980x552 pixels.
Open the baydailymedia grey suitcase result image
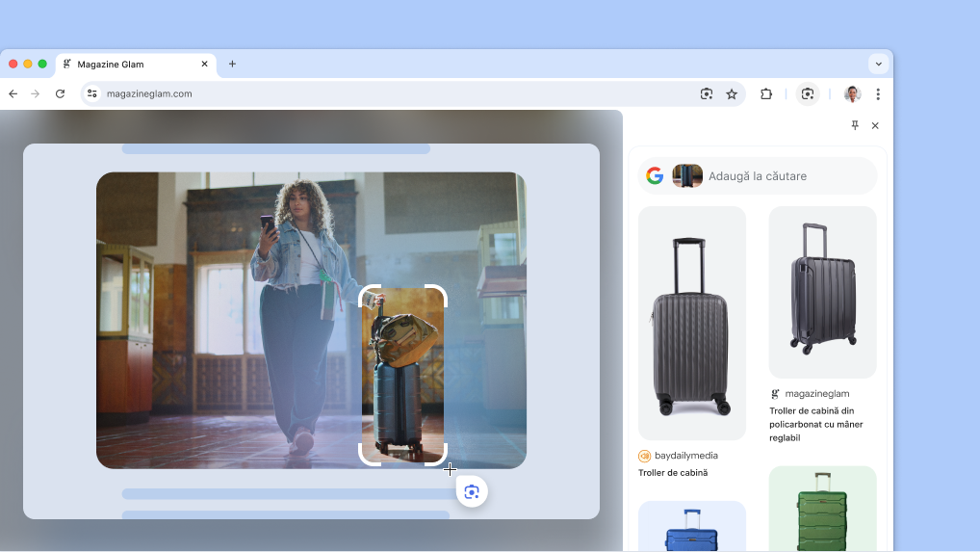pyautogui.click(x=692, y=323)
